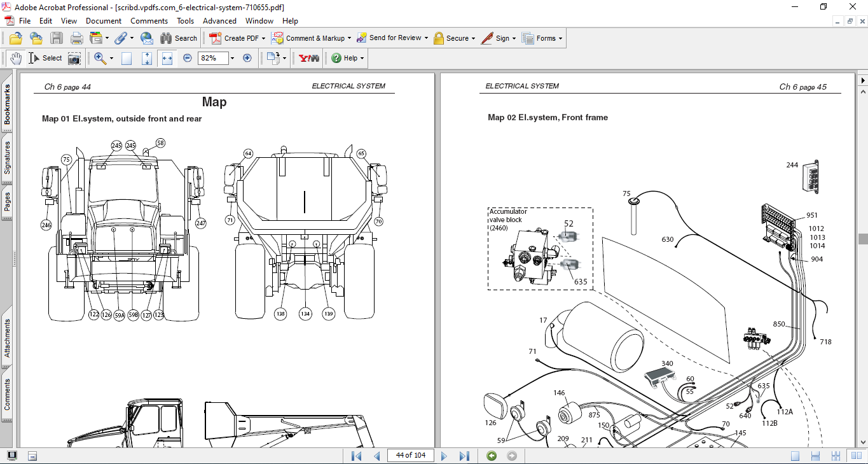
Task: Expand the Secure dropdown menu
Action: coord(474,38)
